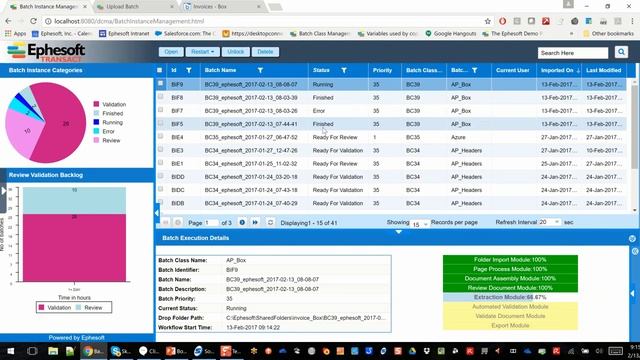Open the Batch Class Management bookmark

click(320, 33)
